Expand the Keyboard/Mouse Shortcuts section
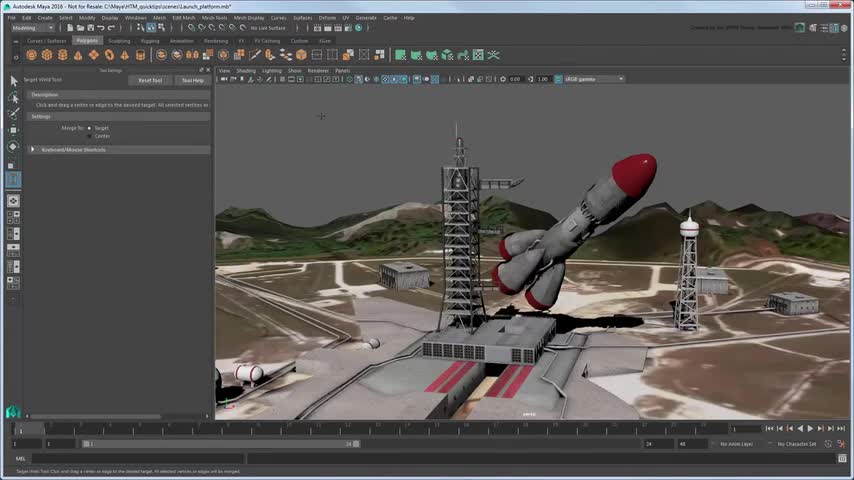 point(33,150)
